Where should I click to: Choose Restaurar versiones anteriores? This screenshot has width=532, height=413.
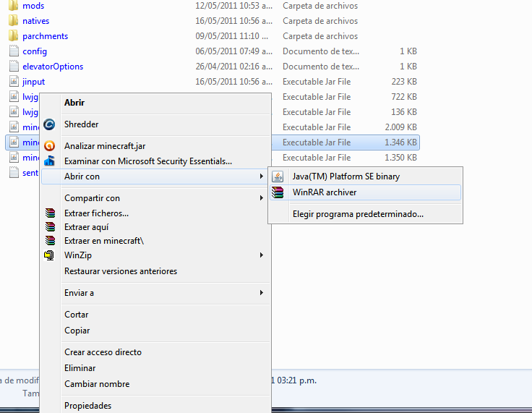point(155,271)
